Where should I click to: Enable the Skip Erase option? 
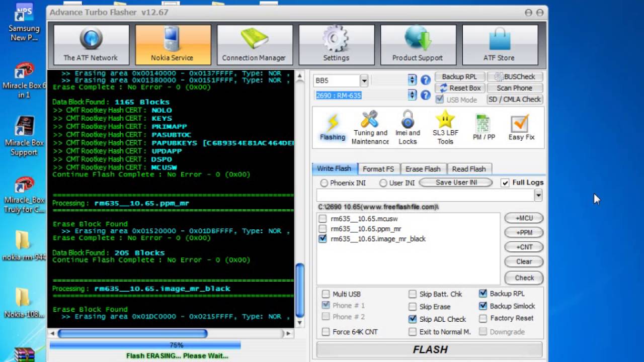413,307
